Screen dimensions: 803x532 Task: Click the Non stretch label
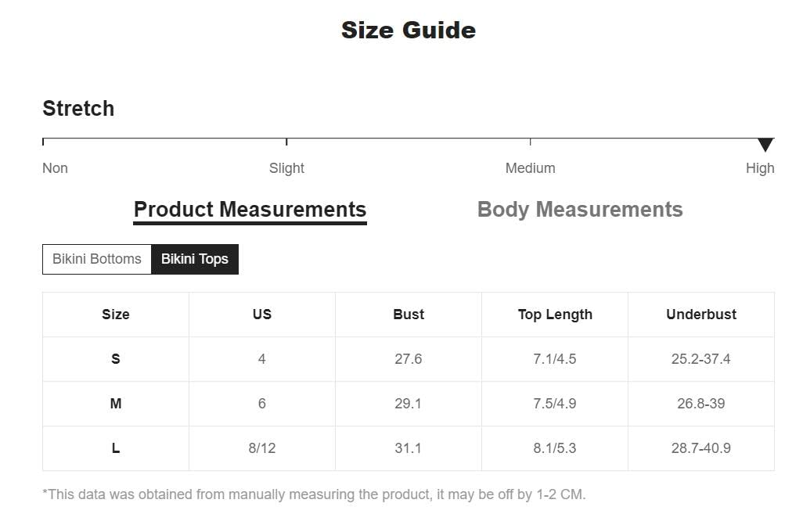pyautogui.click(x=55, y=168)
